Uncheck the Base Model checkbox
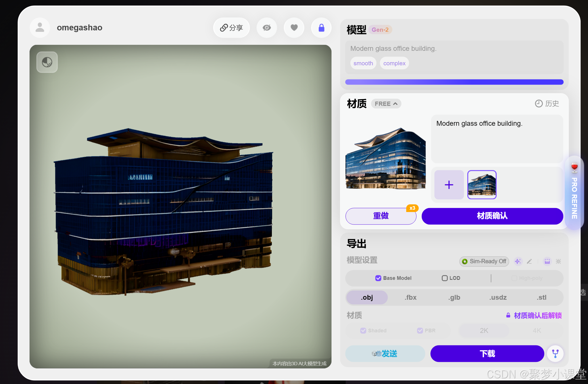Viewport: 588px width, 384px height. tap(378, 278)
